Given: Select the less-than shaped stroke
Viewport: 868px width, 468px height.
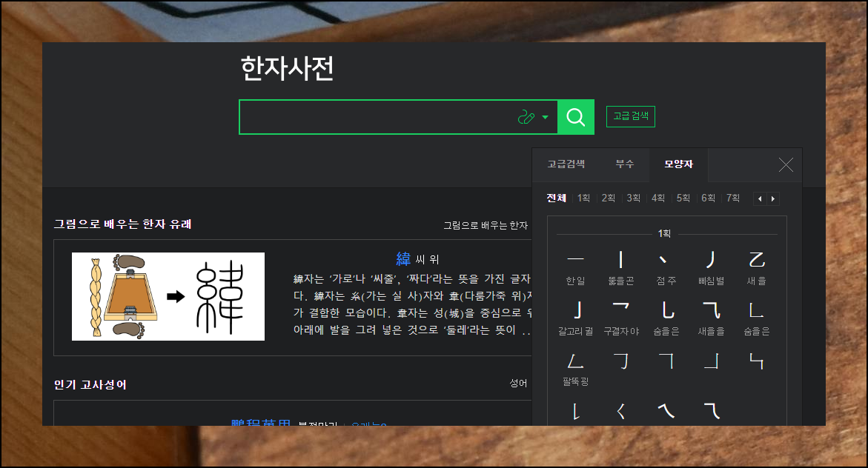Looking at the screenshot, I should 621,411.
